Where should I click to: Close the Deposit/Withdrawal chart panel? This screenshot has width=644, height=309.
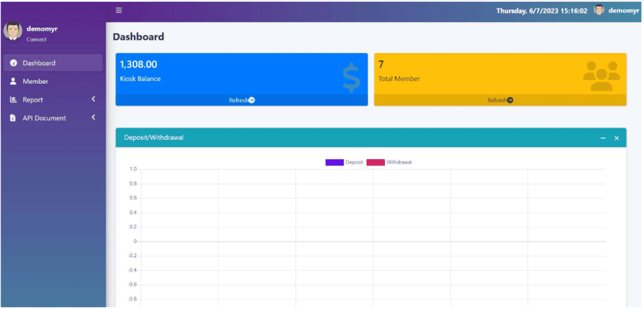[616, 138]
